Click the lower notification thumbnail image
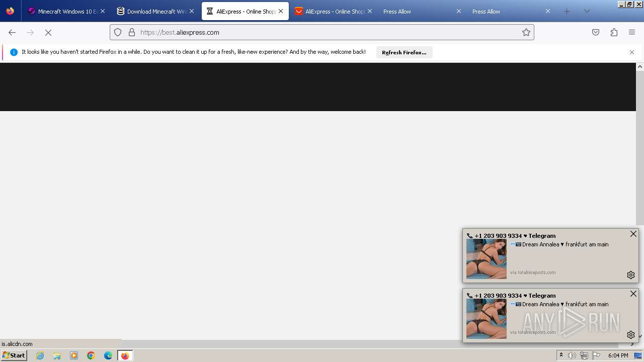Image resolution: width=644 pixels, height=362 pixels. 487,319
